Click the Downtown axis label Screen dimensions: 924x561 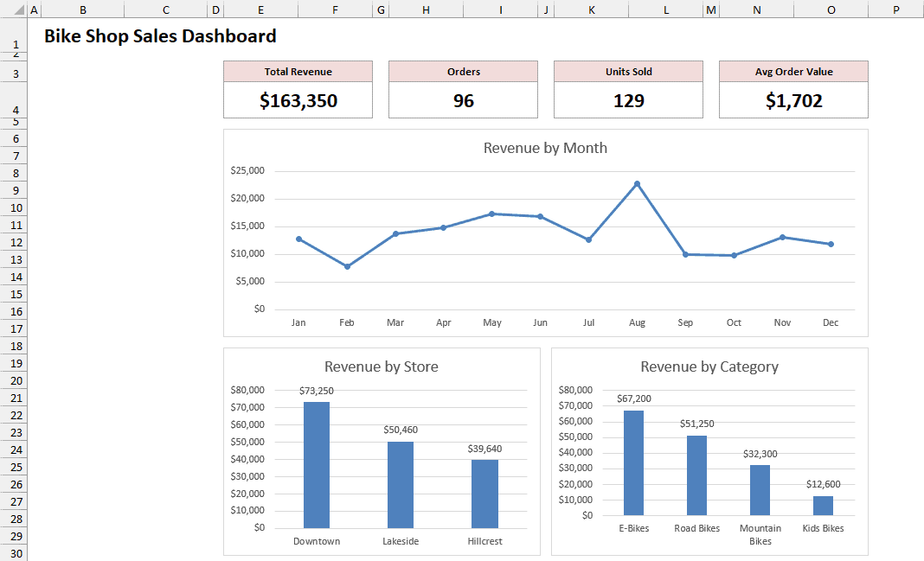tap(317, 541)
